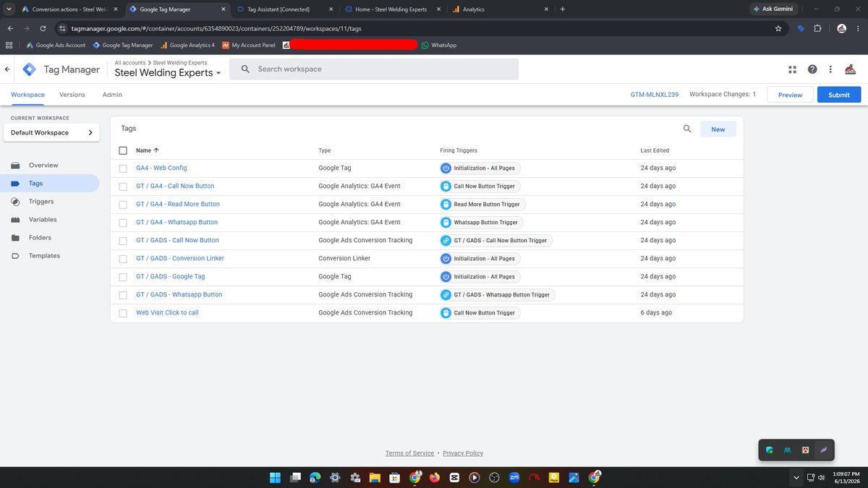Open the GTM-MLNXL239 container ID link
Viewport: 868px width, 488px height.
655,95
